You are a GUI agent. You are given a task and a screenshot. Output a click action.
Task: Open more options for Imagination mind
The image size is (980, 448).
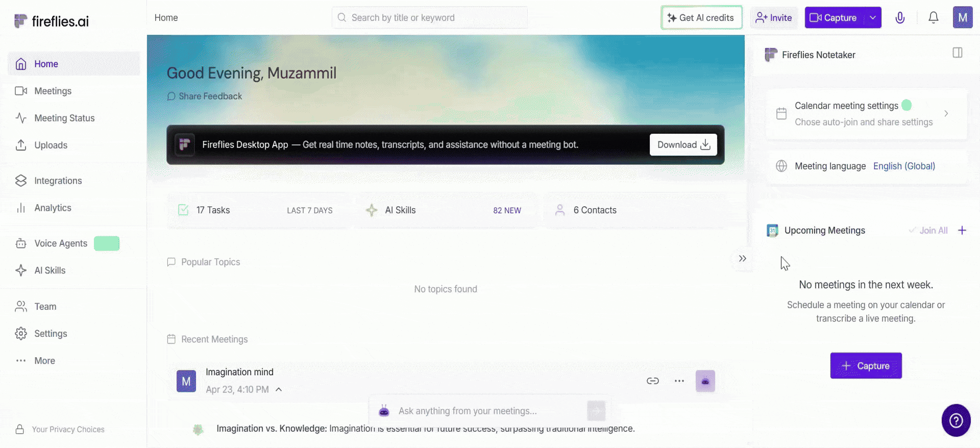coord(679,381)
